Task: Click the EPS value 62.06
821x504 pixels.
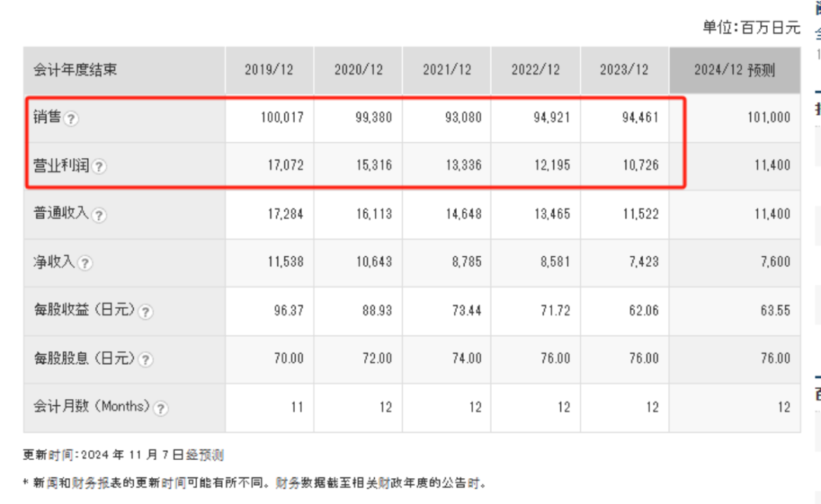Action: click(x=644, y=310)
